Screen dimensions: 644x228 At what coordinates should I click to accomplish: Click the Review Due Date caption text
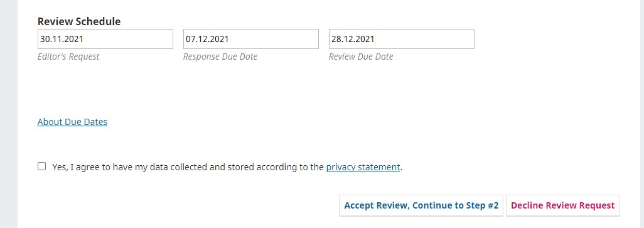pyautogui.click(x=361, y=57)
